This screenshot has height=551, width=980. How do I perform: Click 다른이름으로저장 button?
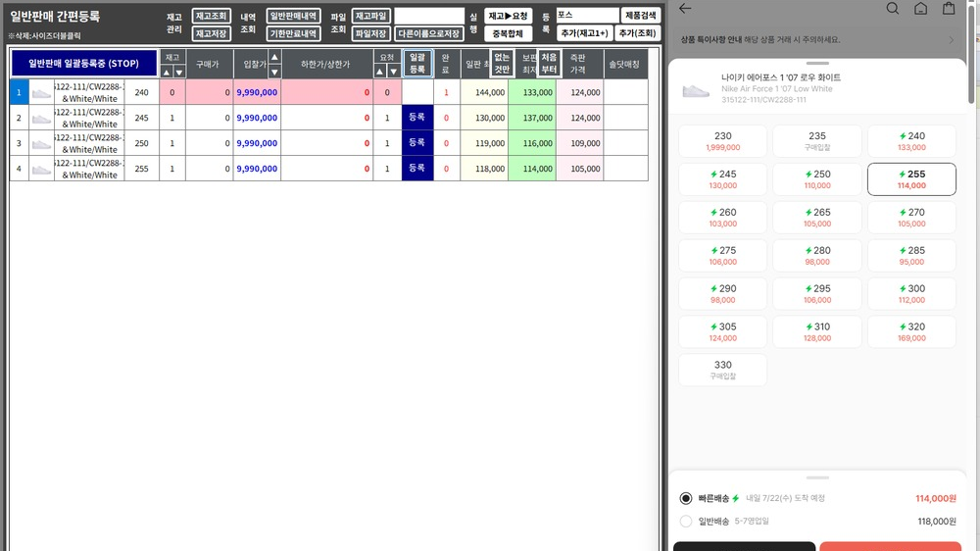[429, 33]
